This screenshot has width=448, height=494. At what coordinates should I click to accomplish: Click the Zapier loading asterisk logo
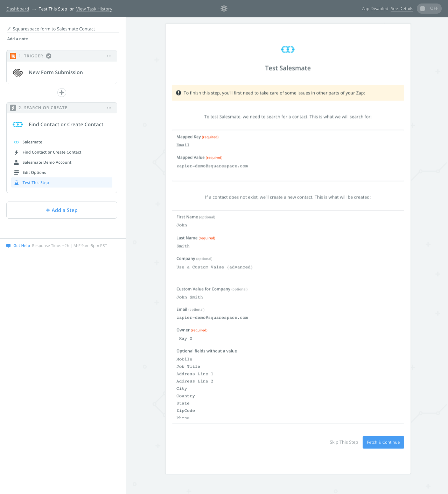[x=224, y=8]
